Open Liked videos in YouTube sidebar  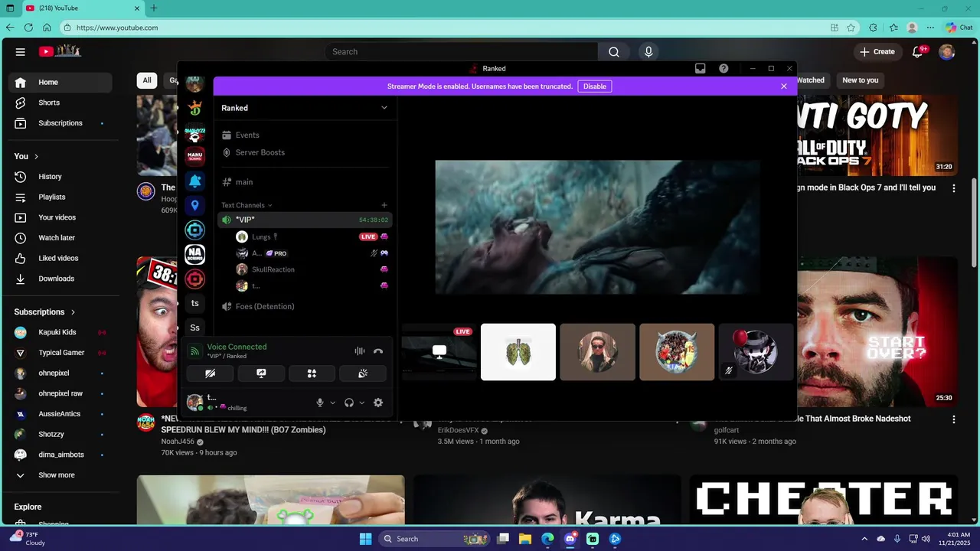click(60, 259)
